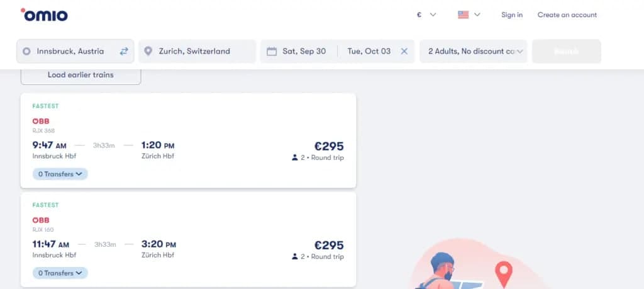The height and width of the screenshot is (289, 644).
Task: Click the US flag language icon
Action: pyautogui.click(x=464, y=14)
